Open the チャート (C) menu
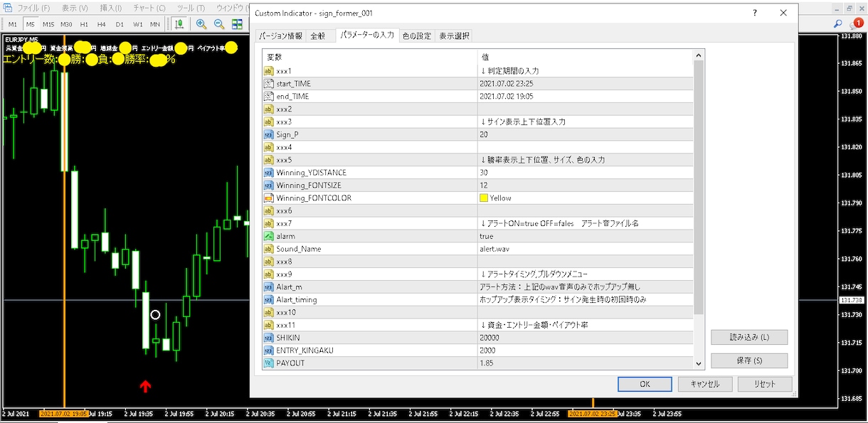 [x=149, y=8]
